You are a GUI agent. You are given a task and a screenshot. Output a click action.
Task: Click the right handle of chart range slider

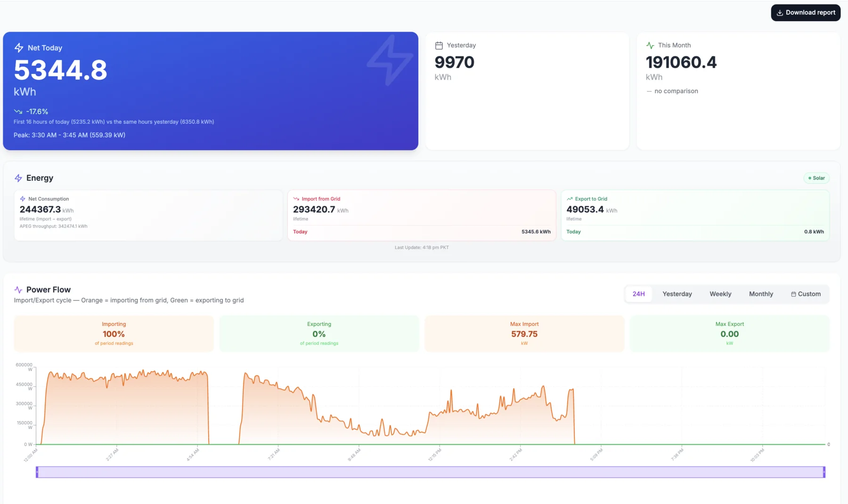tap(824, 472)
